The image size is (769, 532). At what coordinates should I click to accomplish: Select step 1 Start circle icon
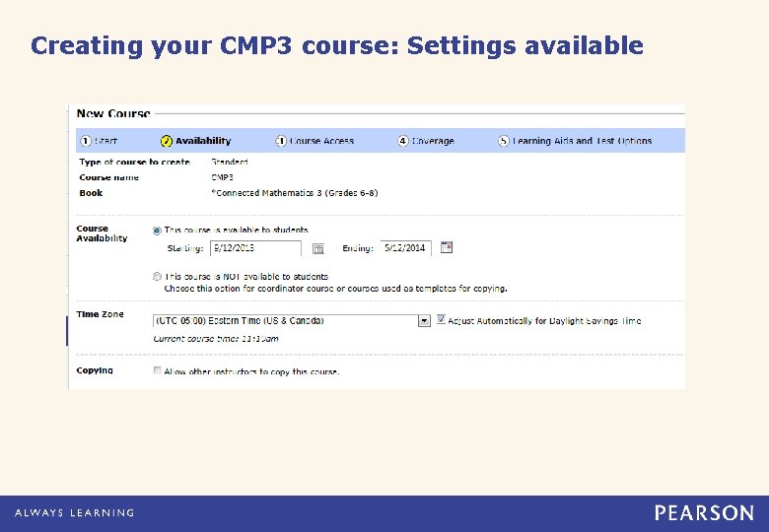point(86,141)
